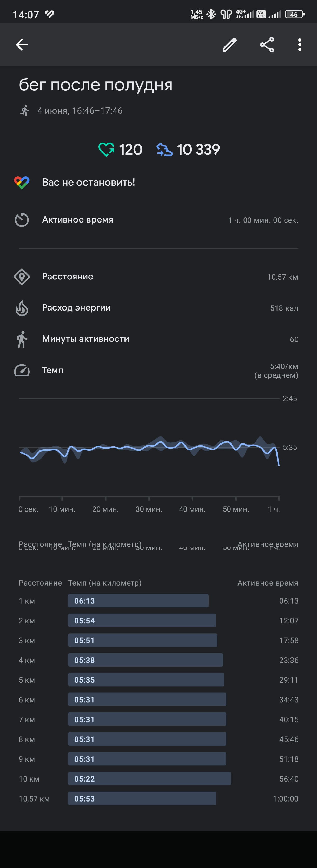Tap the green Heart Points icon

(x=106, y=149)
